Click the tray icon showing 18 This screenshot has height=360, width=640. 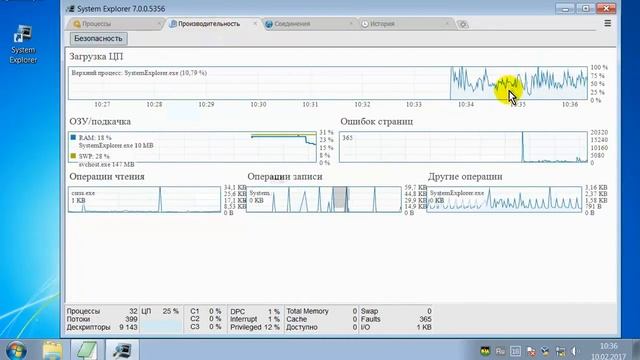(x=516, y=351)
